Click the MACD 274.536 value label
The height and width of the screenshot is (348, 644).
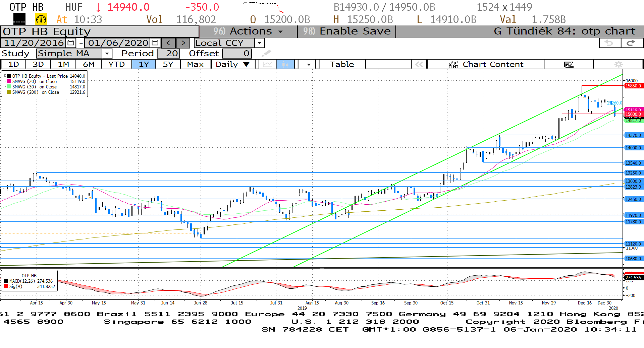coord(633,278)
